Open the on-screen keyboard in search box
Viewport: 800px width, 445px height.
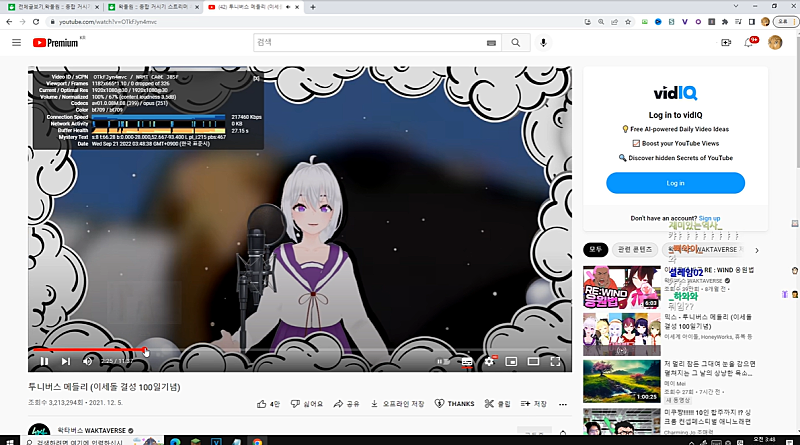click(x=491, y=43)
